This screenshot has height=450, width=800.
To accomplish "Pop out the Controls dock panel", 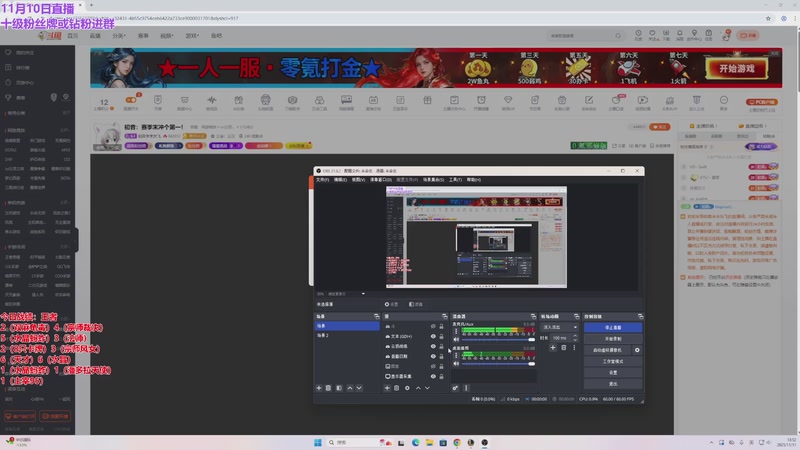I will click(x=640, y=317).
